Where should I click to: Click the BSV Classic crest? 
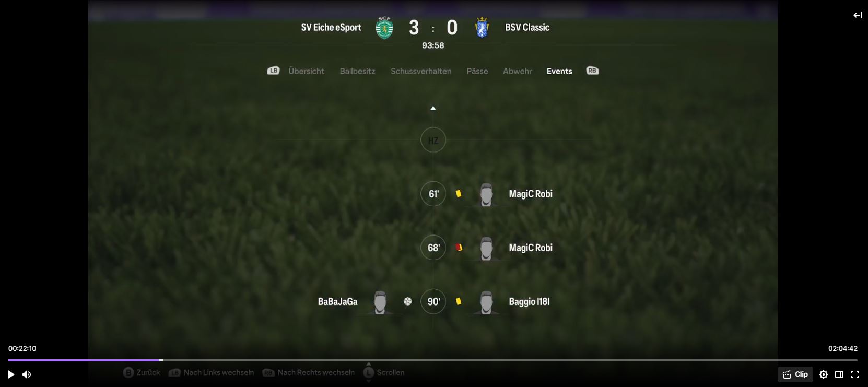(x=482, y=28)
